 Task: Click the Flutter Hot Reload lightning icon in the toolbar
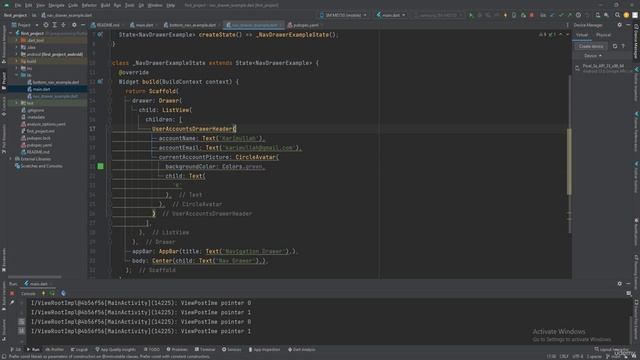tap(505, 15)
